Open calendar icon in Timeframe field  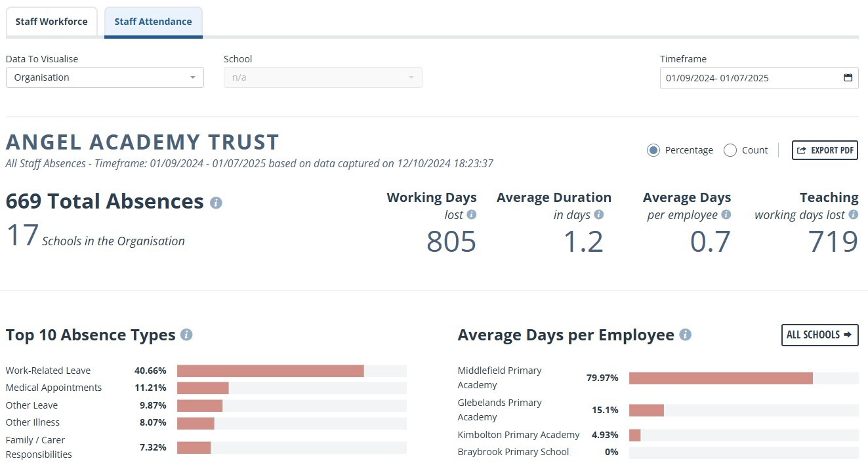click(x=848, y=78)
